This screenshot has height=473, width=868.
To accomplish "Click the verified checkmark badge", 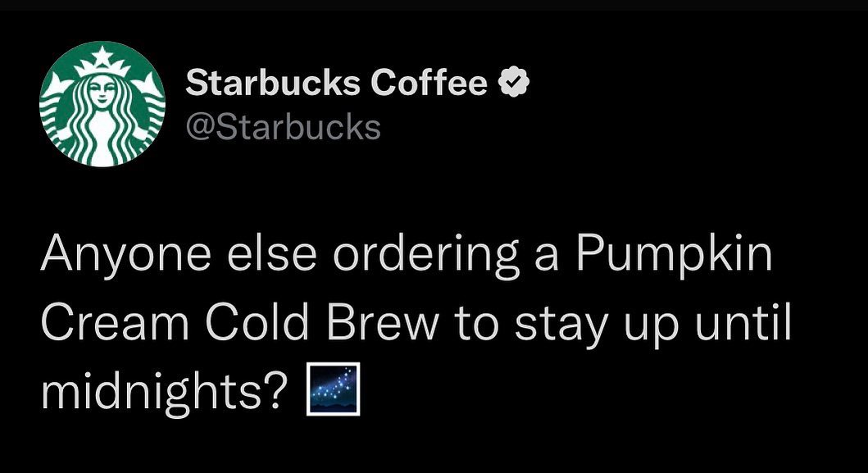I will point(516,83).
